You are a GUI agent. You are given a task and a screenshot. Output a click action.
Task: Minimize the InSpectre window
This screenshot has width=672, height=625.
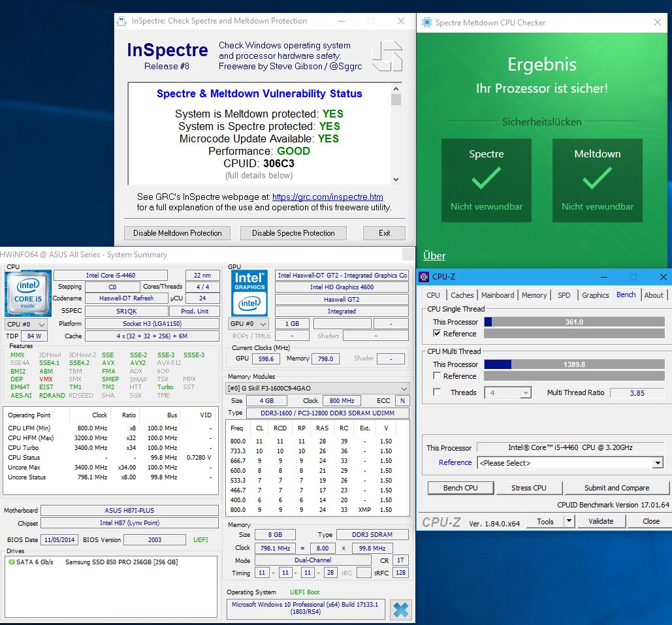tap(342, 21)
